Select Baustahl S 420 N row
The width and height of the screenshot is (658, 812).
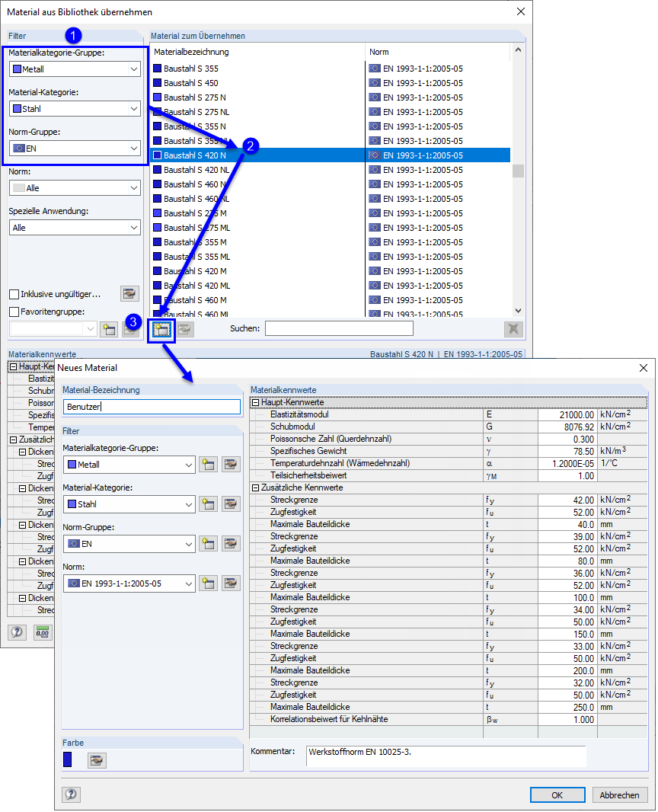pyautogui.click(x=331, y=155)
